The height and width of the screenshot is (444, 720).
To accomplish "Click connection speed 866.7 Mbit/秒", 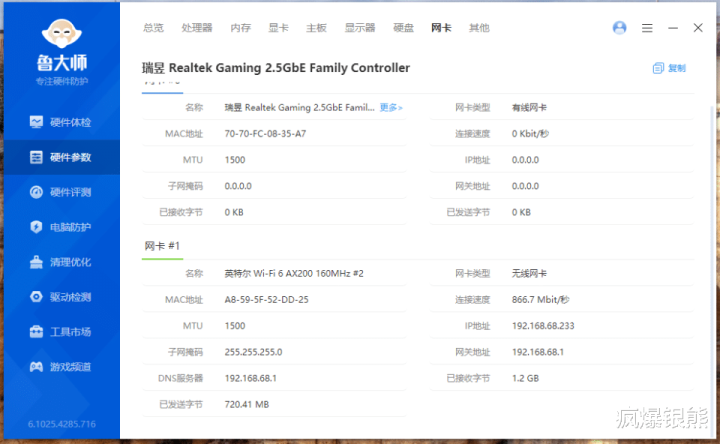I will 540,299.
